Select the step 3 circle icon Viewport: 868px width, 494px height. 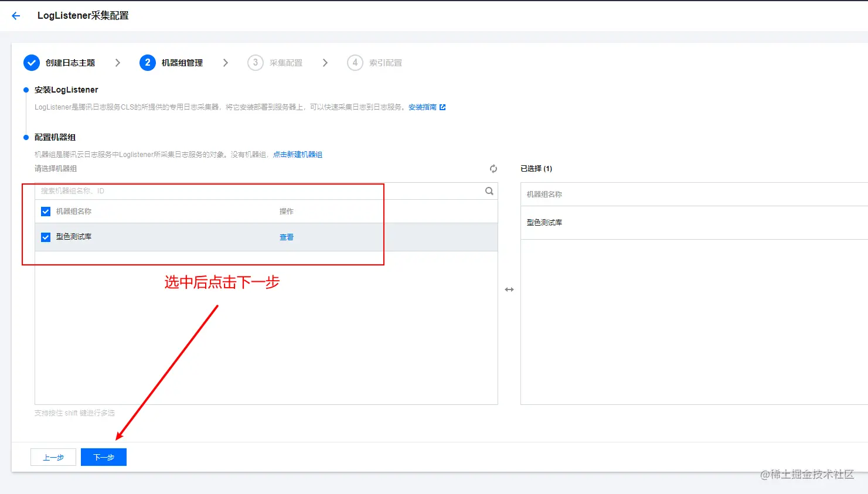point(256,63)
